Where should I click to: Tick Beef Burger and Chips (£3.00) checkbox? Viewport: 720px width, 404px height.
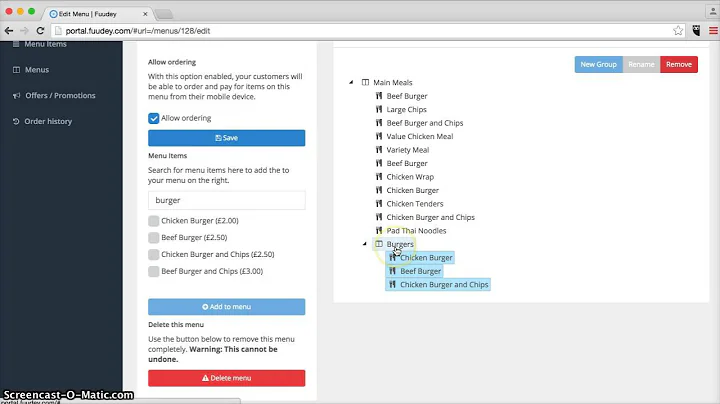tap(153, 271)
